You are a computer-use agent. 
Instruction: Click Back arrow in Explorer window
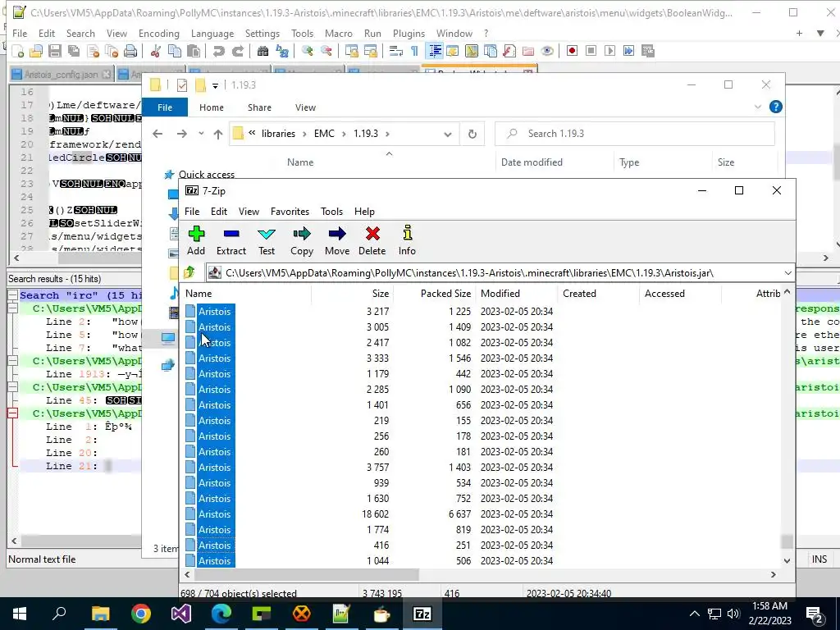(157, 134)
